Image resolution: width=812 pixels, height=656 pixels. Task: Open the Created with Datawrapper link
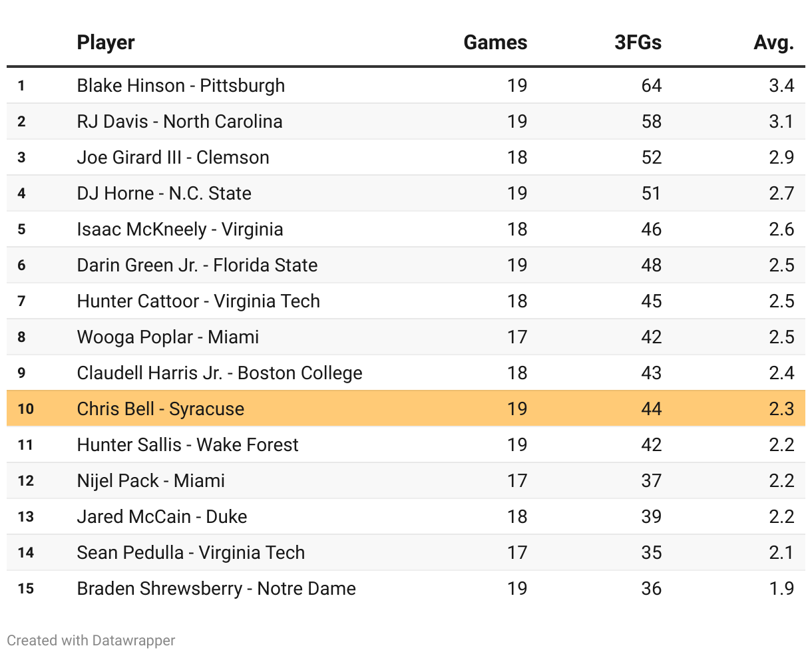(x=91, y=640)
